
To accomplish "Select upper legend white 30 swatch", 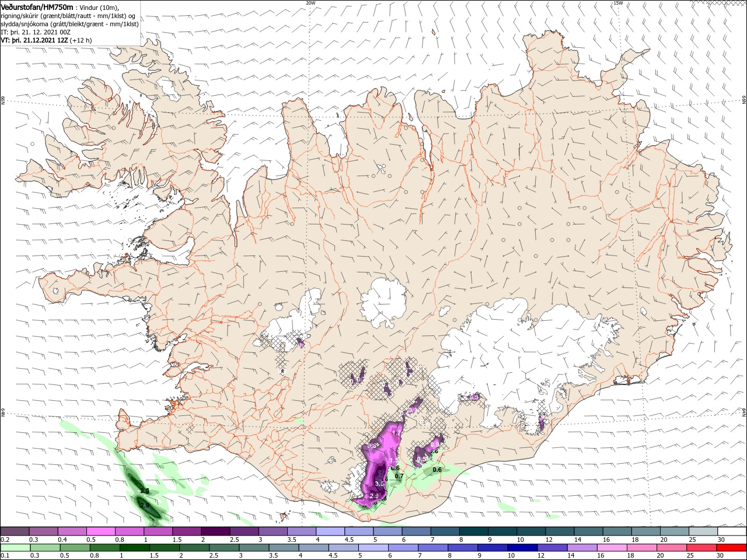I will pyautogui.click(x=732, y=531).
